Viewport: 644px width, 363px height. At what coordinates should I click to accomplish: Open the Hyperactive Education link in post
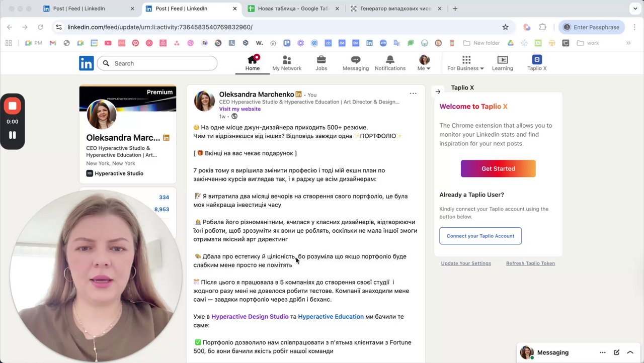(331, 317)
